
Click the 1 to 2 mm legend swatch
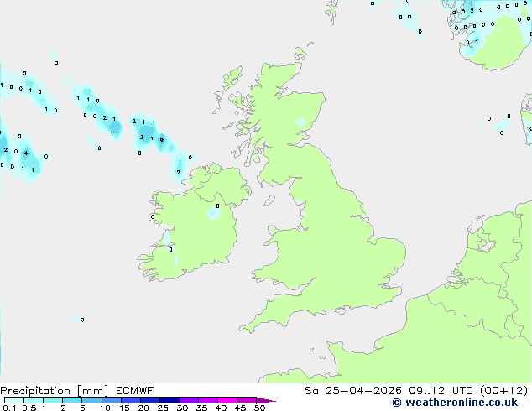[x=53, y=400]
